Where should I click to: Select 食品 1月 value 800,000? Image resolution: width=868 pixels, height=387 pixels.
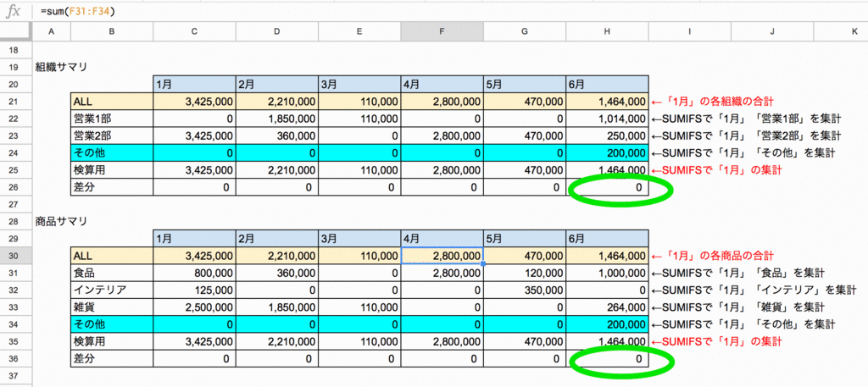click(x=194, y=274)
